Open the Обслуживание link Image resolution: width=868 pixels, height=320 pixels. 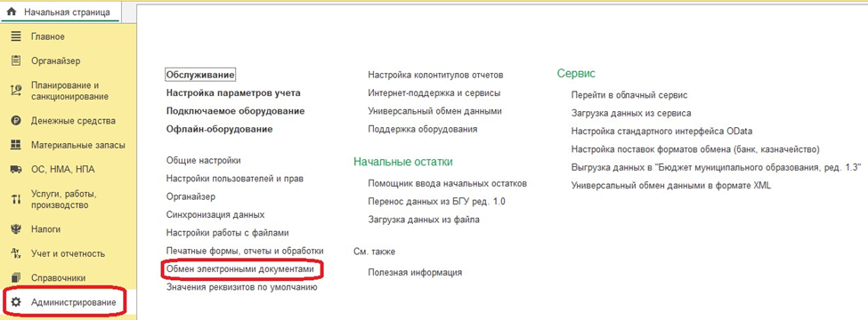click(200, 74)
